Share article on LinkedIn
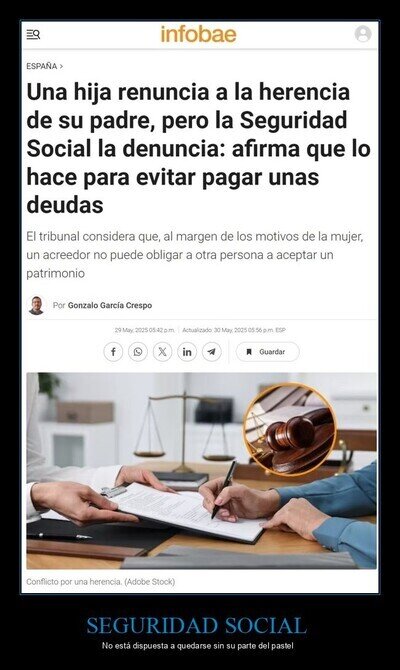 [187, 352]
